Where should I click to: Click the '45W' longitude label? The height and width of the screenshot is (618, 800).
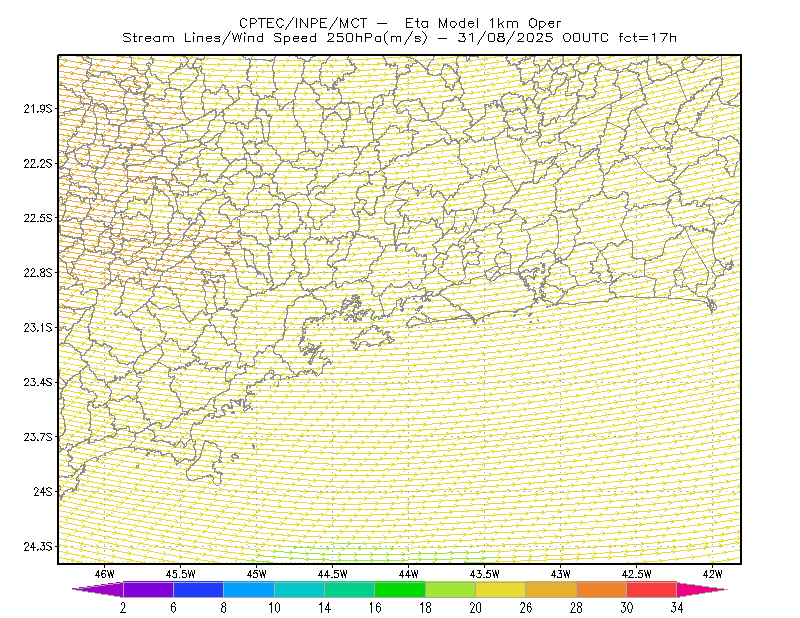click(257, 574)
